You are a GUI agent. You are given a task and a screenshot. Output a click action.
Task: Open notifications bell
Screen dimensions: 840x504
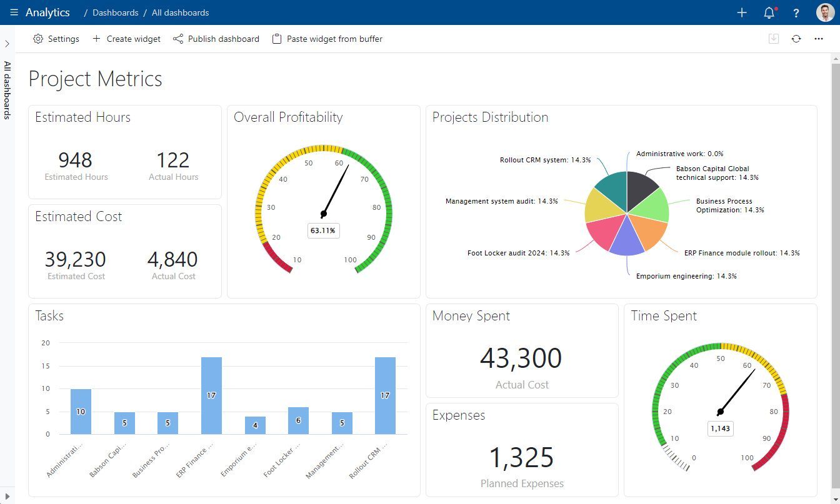[x=769, y=12]
